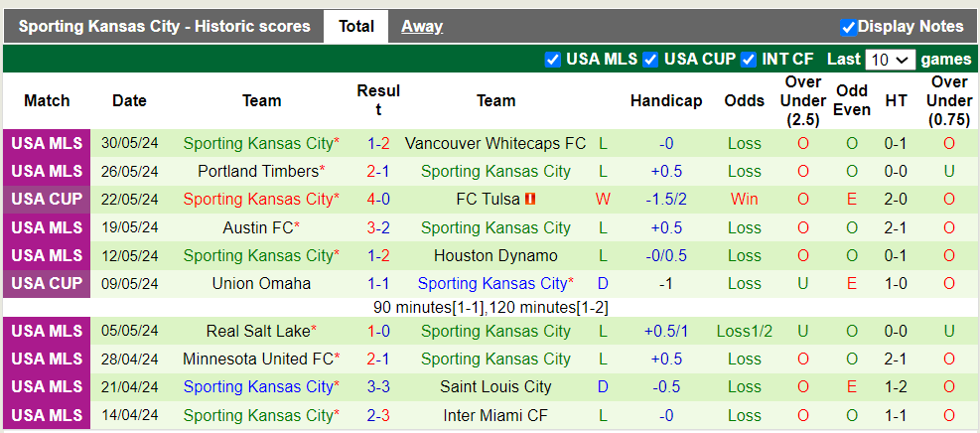Open the Minnesota United FC team link
The width and height of the screenshot is (980, 433).
pos(257,359)
